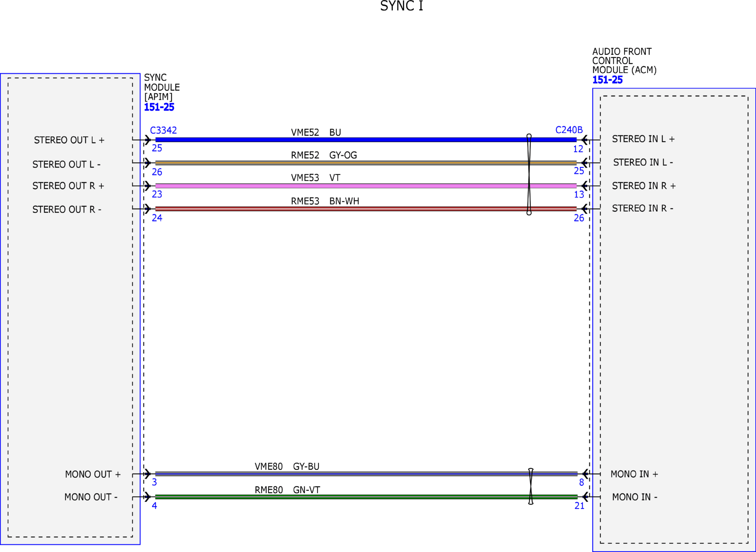The height and width of the screenshot is (552, 756).
Task: Click the VME52 BU wire label
Action: pyautogui.click(x=316, y=132)
